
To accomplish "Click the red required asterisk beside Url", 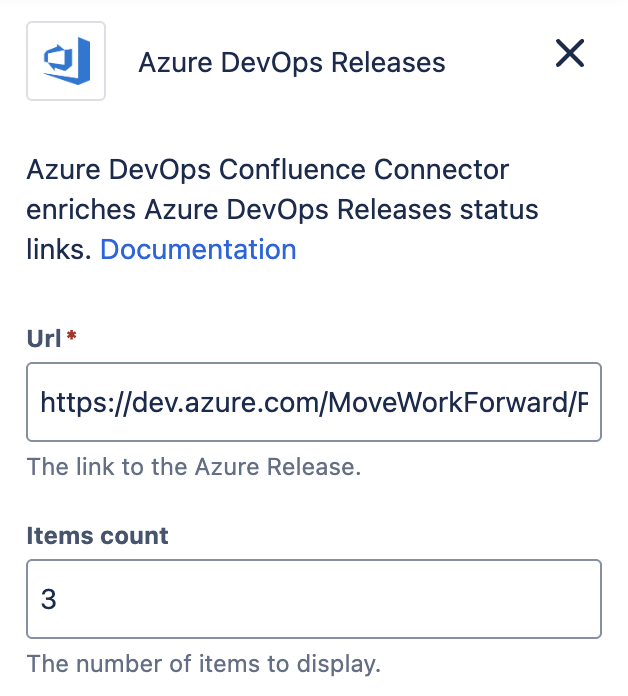I will (72, 338).
